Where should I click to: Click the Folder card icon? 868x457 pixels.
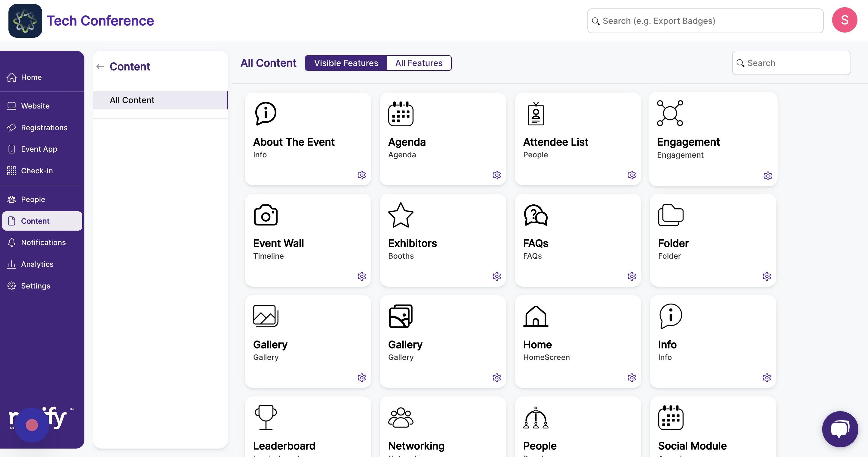point(671,215)
